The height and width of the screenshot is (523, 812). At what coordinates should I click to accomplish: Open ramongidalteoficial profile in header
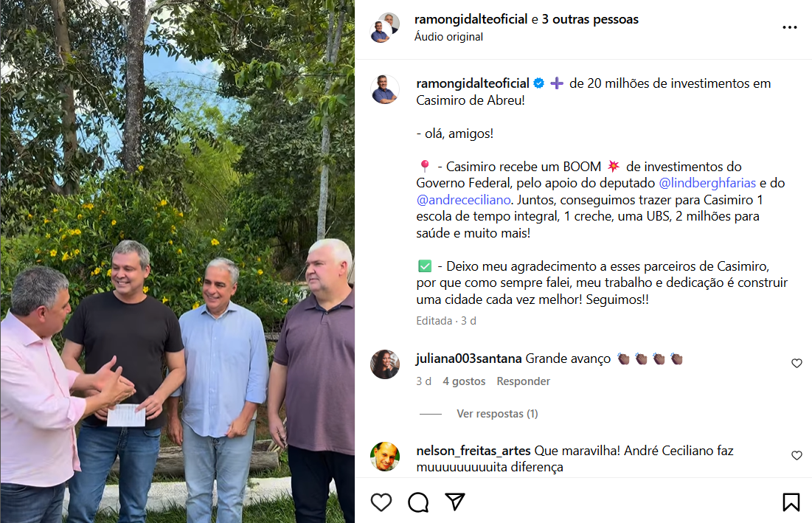pyautogui.click(x=471, y=19)
